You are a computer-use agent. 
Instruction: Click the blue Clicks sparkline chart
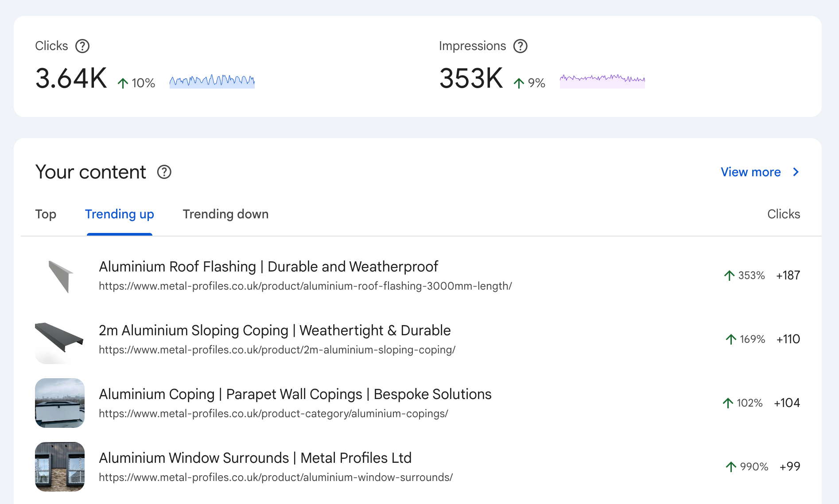(212, 81)
